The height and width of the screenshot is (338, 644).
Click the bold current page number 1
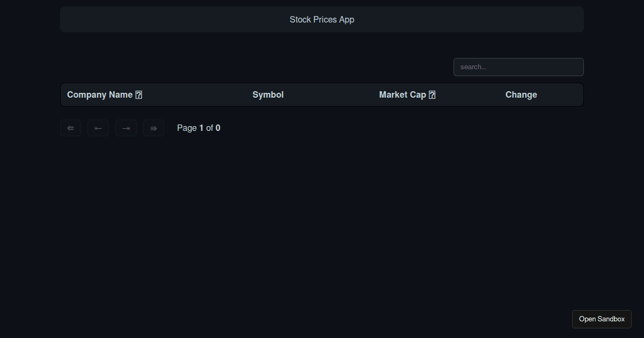click(201, 128)
